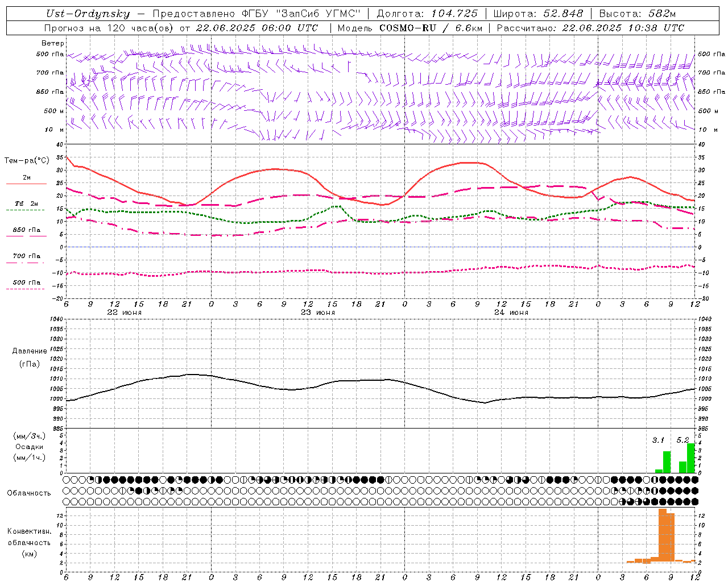The width and height of the screenshot is (728, 582).
Task: Click the 'Td 2м' dew point legend entry
Action: point(26,203)
